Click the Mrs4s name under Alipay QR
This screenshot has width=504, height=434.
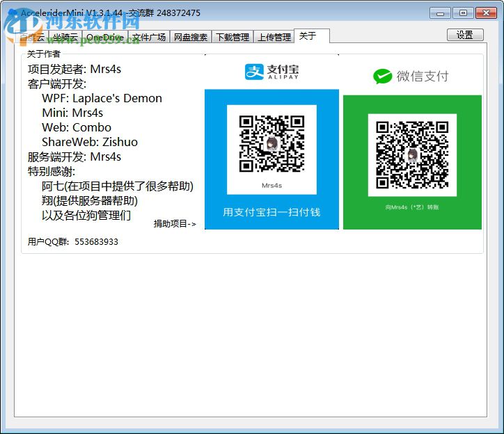click(271, 186)
